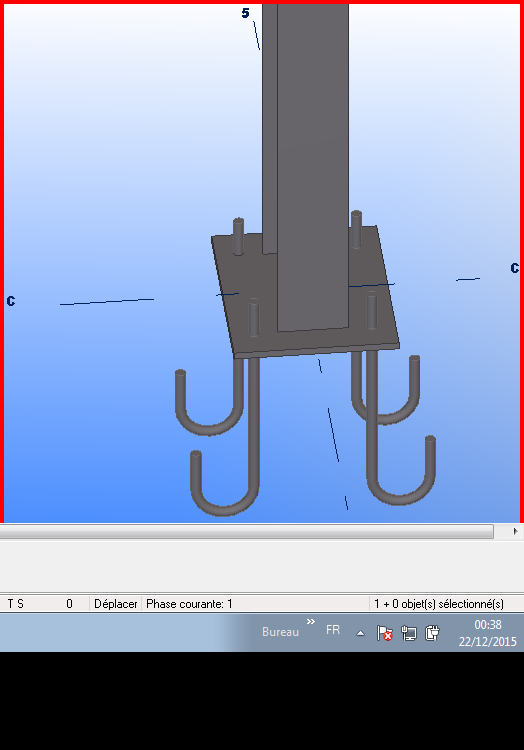Click the horizontal scrollbar right arrow
The height and width of the screenshot is (750, 524).
[515, 531]
